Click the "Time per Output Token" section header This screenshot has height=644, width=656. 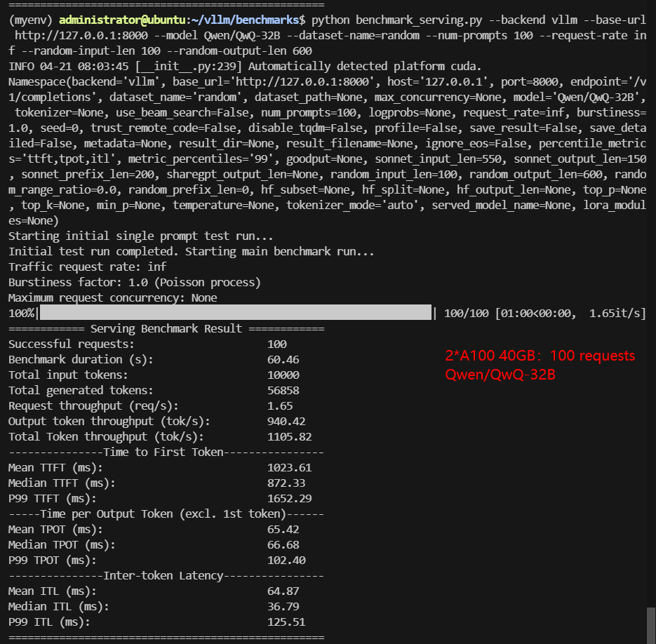[x=163, y=514]
